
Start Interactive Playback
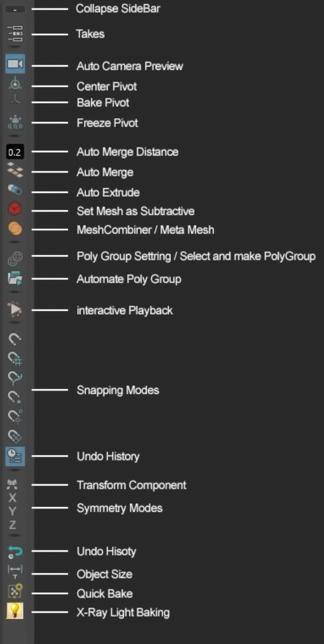(15, 309)
